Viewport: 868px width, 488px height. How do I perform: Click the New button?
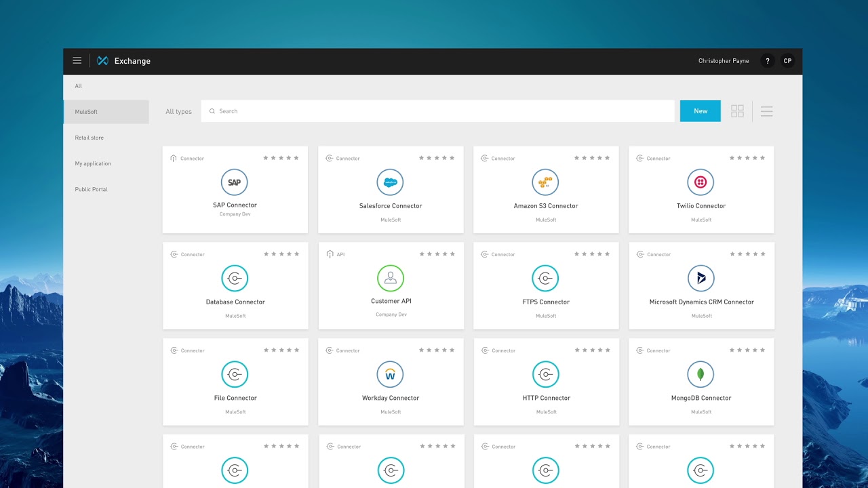tap(701, 111)
